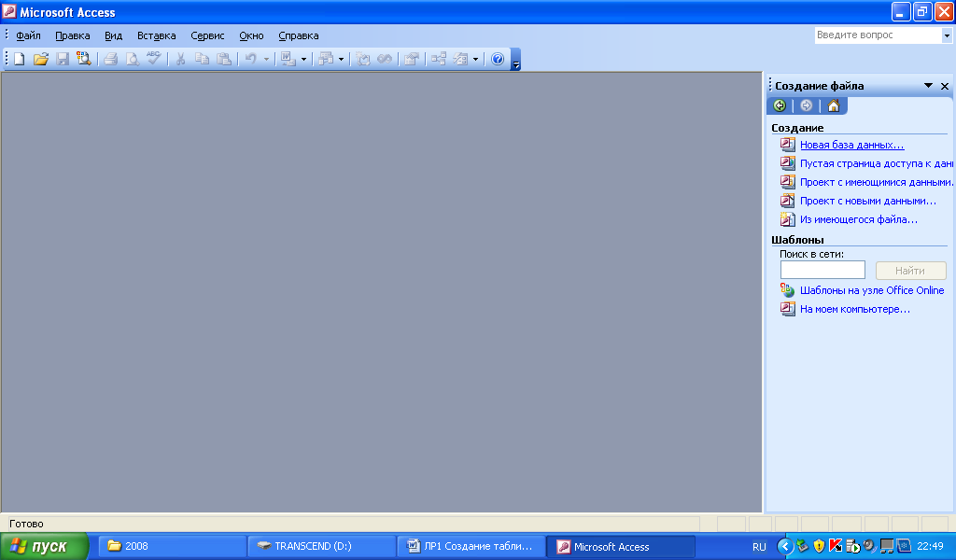Click the File Search toolbar icon
956x560 pixels.
(x=83, y=59)
